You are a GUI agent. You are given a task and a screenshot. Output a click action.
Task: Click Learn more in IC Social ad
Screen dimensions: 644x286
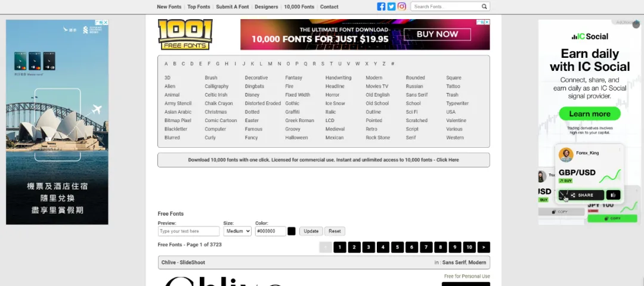(589, 114)
